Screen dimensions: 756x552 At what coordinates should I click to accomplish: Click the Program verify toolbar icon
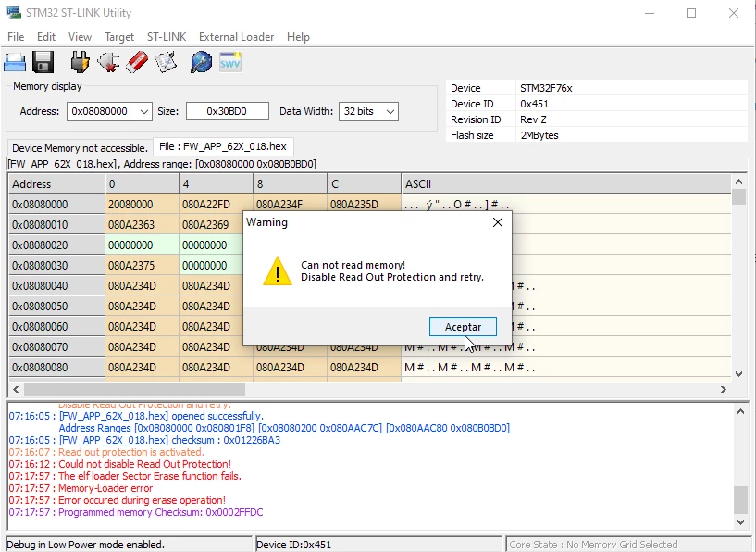point(166,62)
